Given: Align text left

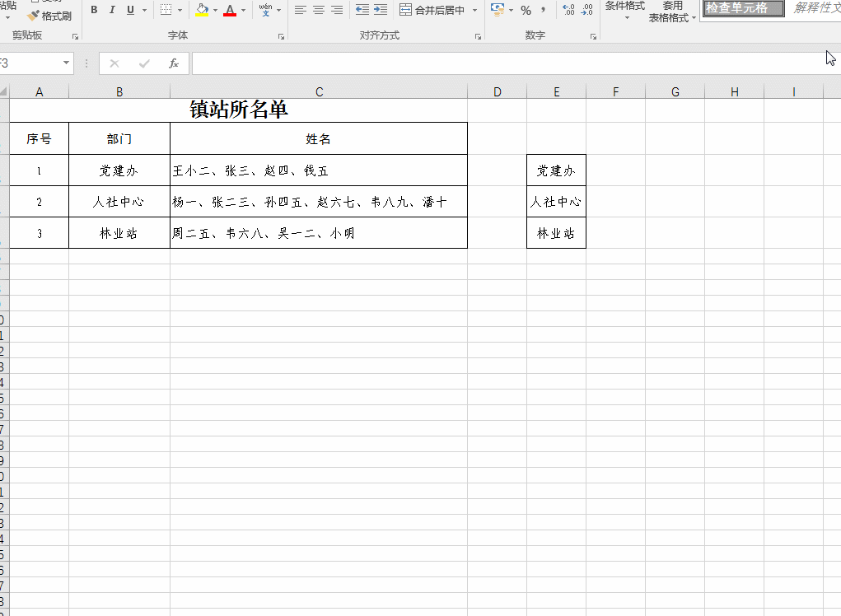Looking at the screenshot, I should (x=301, y=10).
